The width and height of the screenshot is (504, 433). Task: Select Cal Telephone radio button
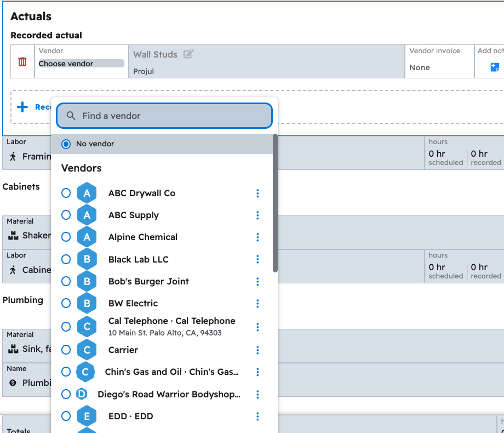(66, 327)
